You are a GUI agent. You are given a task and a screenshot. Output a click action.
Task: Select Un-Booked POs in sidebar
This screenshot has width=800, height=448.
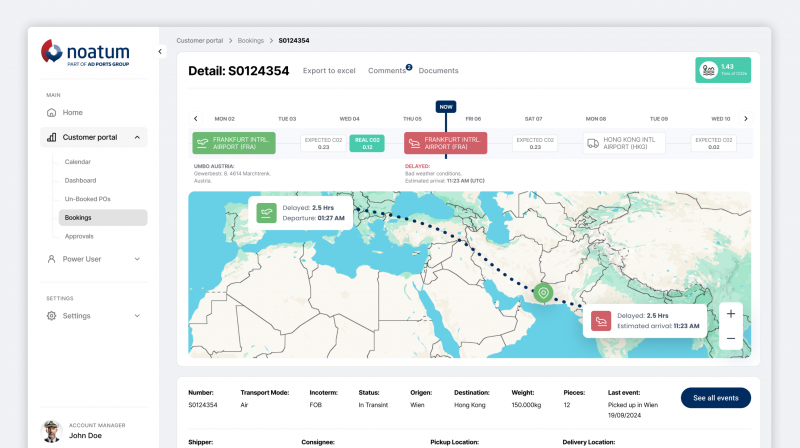87,199
